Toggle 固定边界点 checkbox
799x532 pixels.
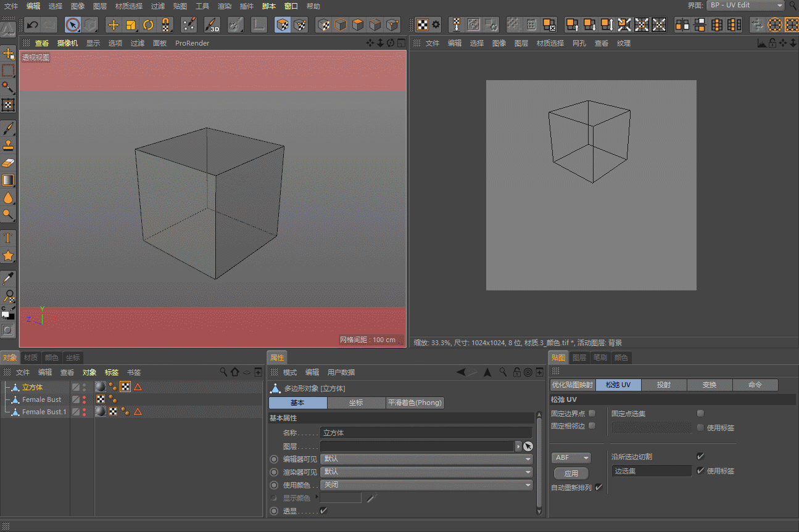pyautogui.click(x=592, y=414)
